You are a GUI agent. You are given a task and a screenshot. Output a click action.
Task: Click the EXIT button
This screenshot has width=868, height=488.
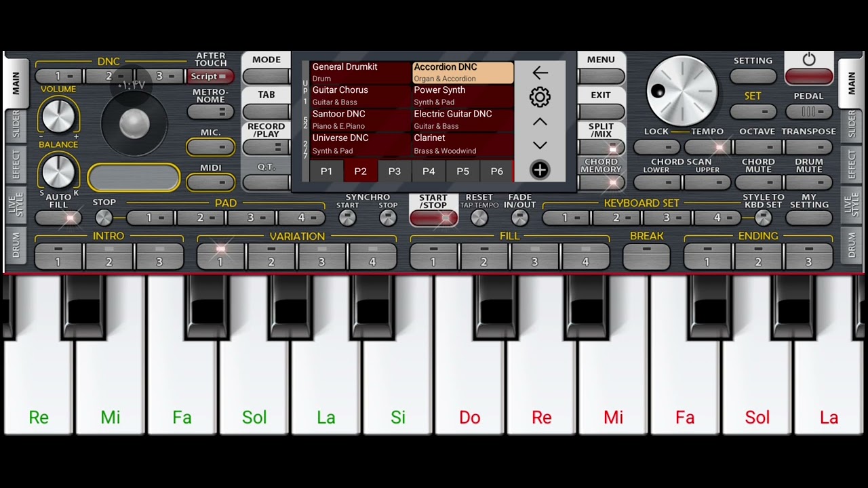(x=601, y=111)
